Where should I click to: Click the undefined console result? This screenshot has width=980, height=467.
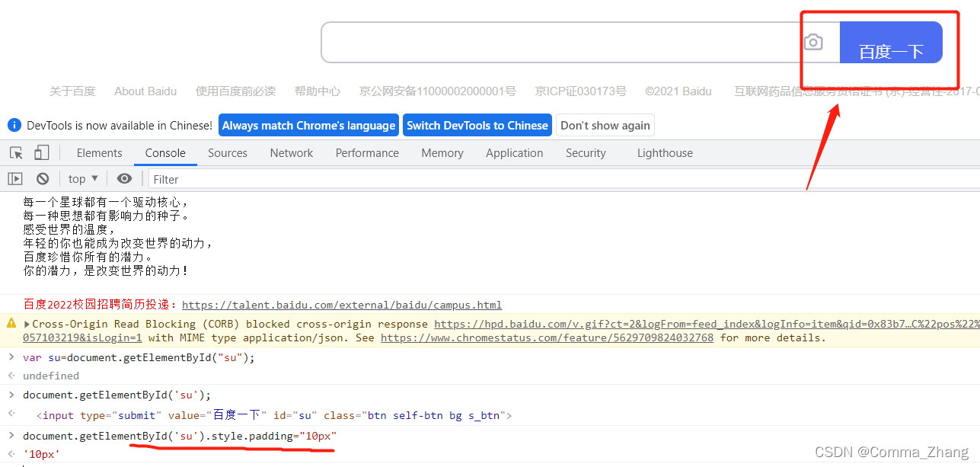point(51,376)
